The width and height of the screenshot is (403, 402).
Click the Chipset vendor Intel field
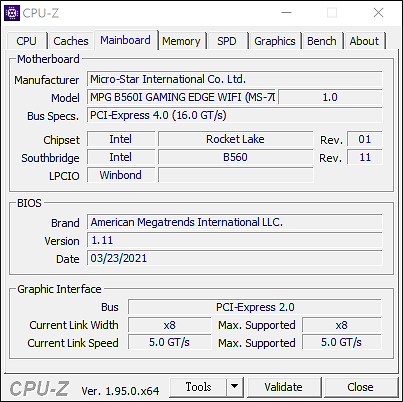pyautogui.click(x=121, y=139)
